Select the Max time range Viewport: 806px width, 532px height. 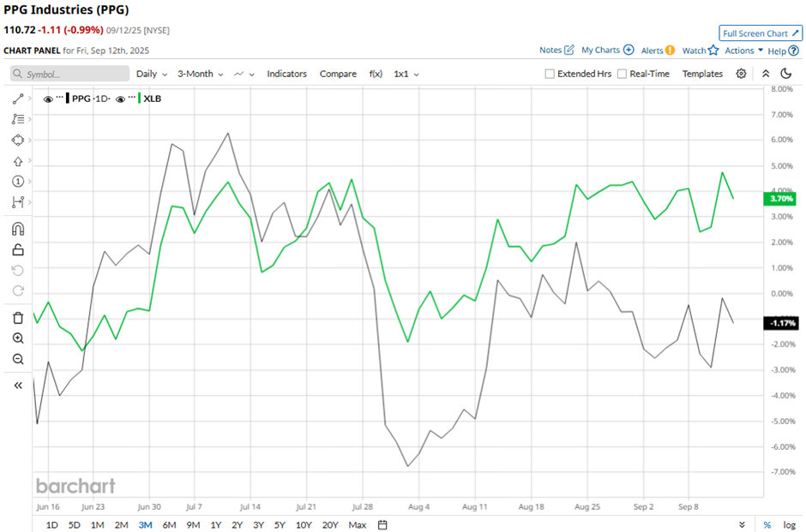click(358, 525)
